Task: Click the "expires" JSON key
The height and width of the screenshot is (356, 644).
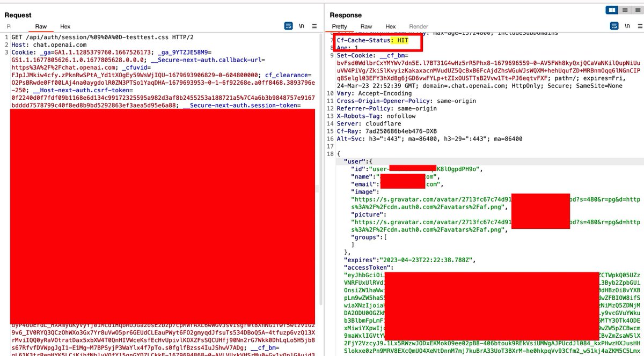Action: click(x=360, y=259)
